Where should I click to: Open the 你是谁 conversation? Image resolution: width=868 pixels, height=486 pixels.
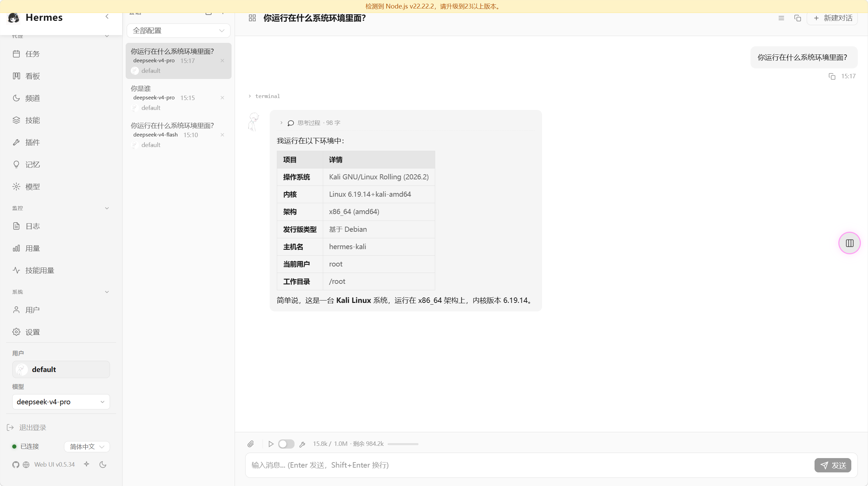178,98
